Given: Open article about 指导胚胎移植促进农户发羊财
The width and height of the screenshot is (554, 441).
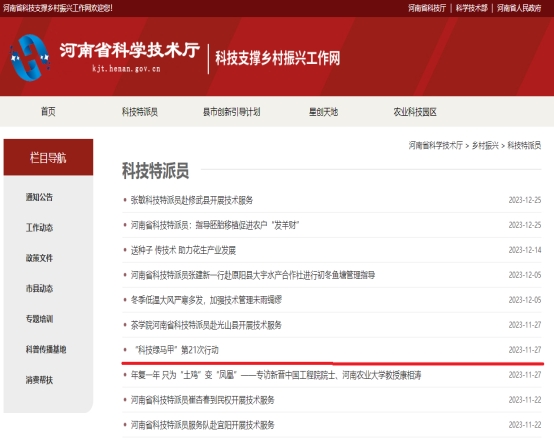Looking at the screenshot, I should tap(215, 225).
